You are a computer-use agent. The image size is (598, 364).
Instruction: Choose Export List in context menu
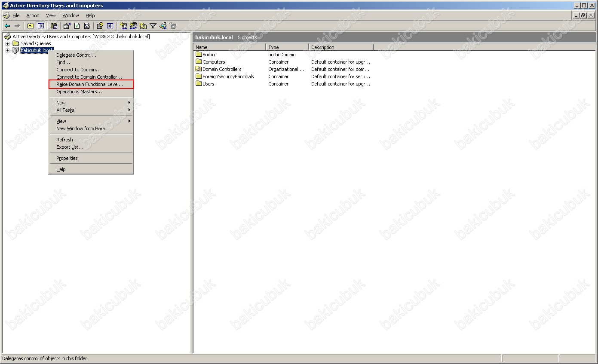pos(91,147)
